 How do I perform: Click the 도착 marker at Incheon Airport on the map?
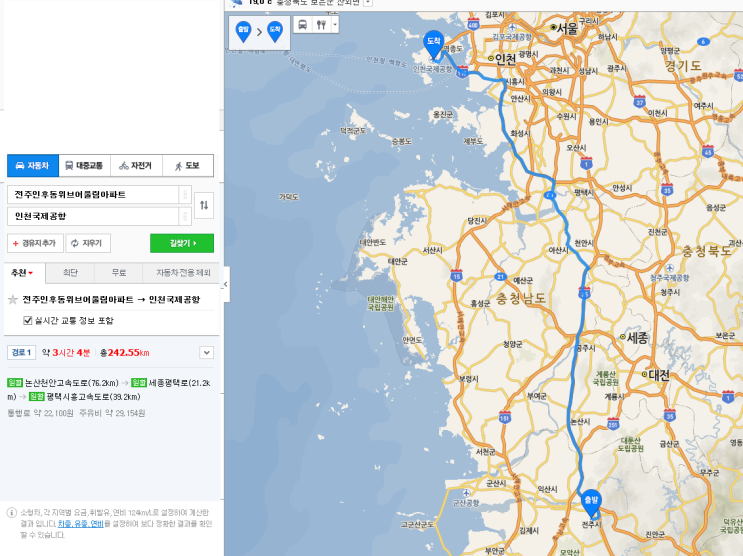[x=434, y=45]
